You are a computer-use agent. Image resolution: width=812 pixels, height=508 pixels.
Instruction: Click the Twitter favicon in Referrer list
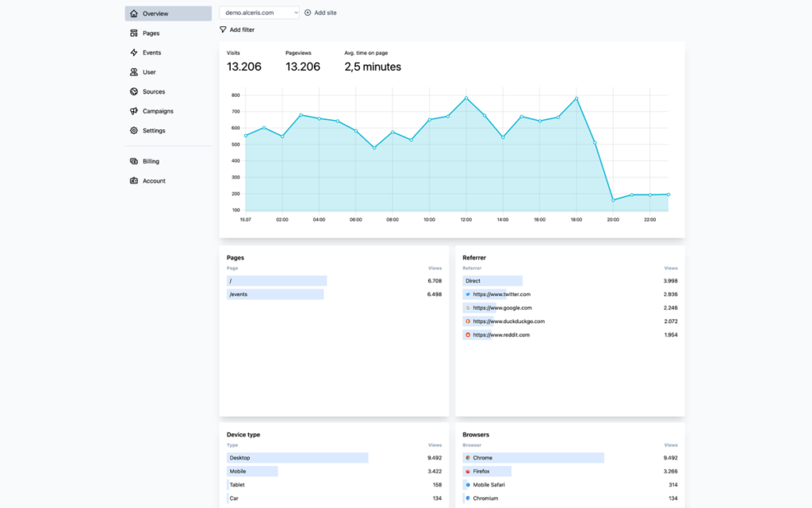click(x=468, y=294)
